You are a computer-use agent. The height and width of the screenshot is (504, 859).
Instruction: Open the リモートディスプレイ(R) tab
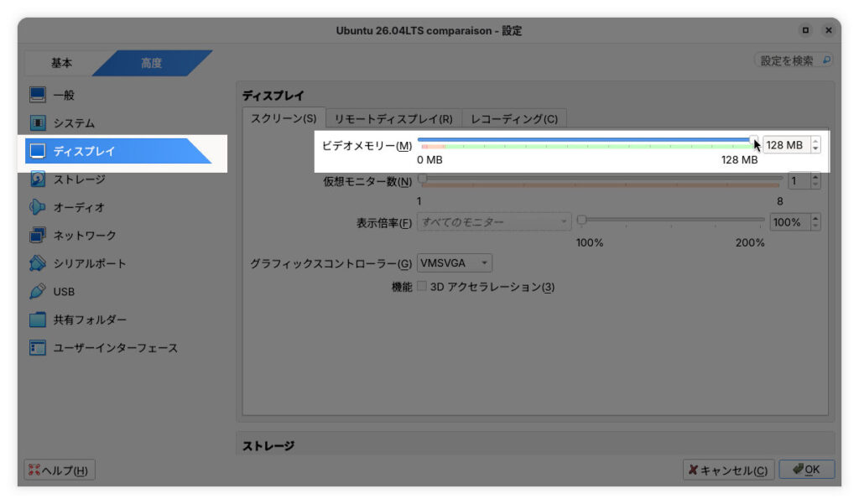click(393, 119)
